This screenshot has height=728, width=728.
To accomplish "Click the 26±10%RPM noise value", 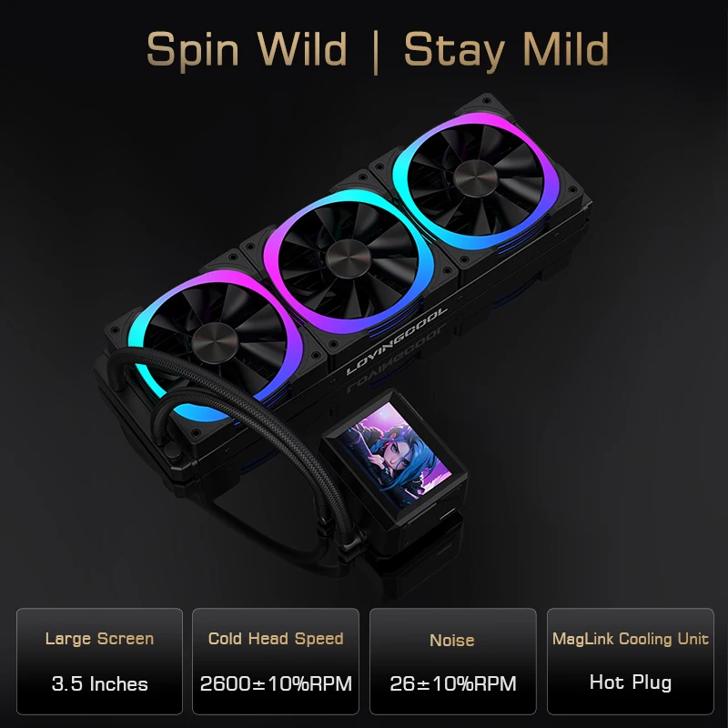I will pyautogui.click(x=452, y=683).
